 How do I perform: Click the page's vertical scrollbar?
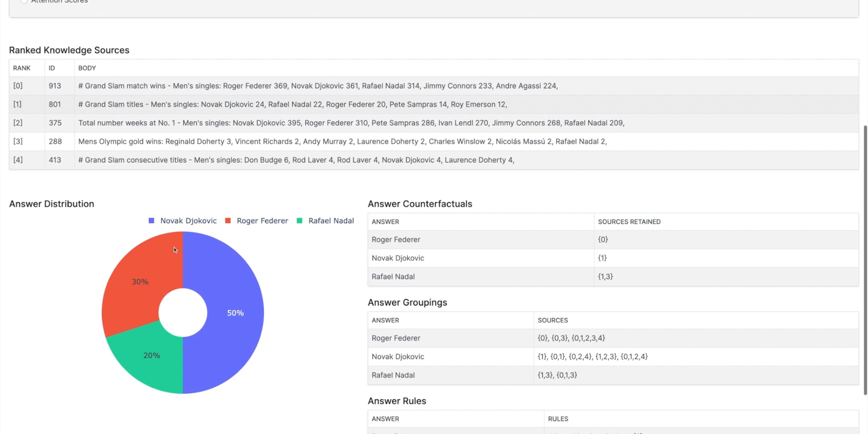click(865, 260)
